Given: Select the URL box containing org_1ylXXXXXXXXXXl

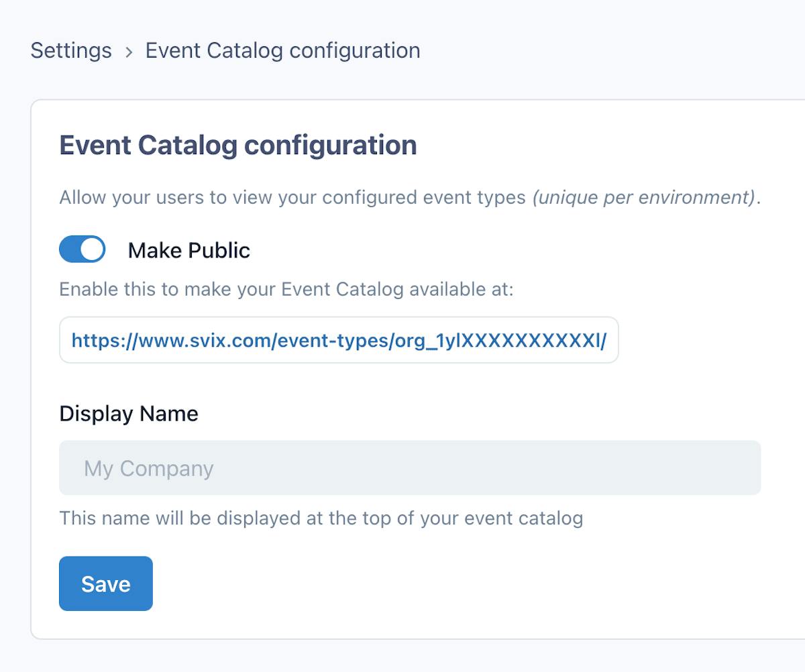Looking at the screenshot, I should (x=338, y=340).
